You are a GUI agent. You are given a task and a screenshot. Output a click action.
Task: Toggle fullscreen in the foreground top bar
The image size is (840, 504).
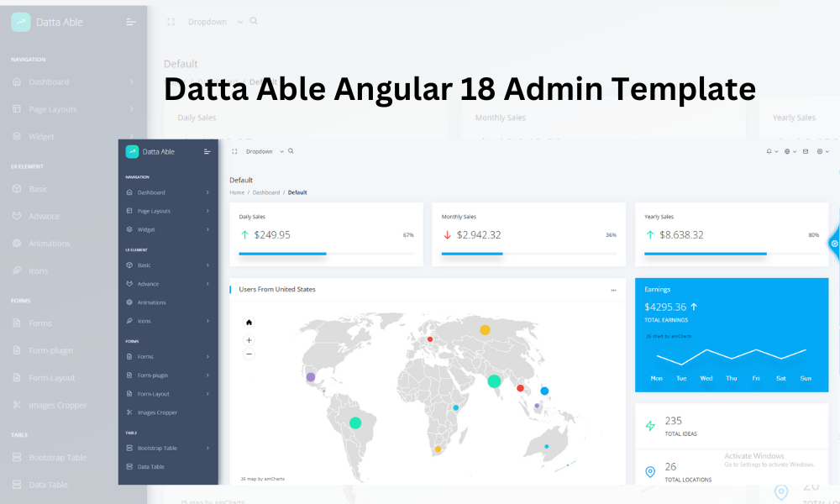click(234, 151)
